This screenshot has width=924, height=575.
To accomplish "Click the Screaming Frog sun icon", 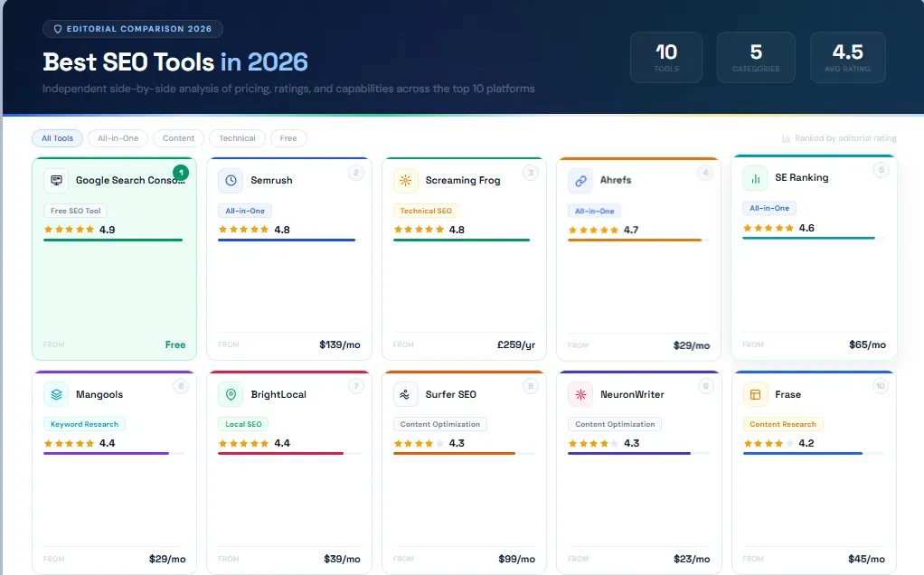I will point(405,180).
